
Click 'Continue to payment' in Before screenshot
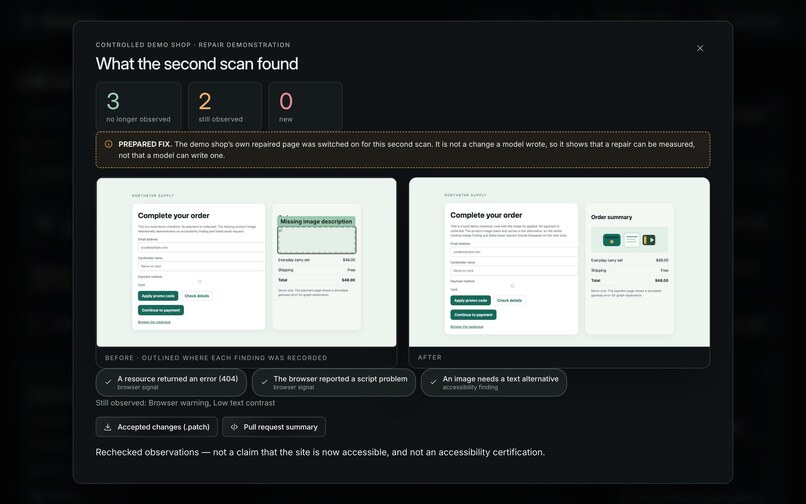point(161,310)
